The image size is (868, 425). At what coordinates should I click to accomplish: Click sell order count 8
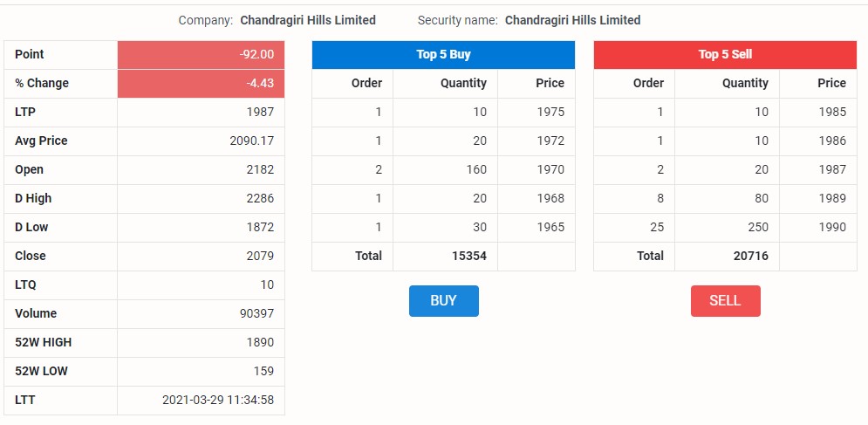660,198
